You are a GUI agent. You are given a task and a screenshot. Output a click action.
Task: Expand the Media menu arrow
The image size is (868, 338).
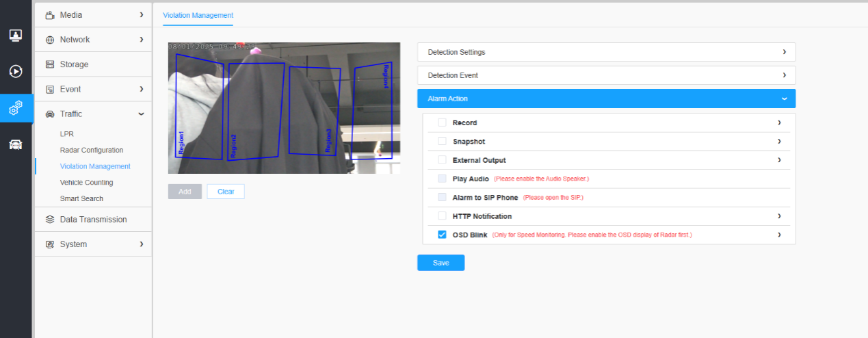(x=141, y=15)
